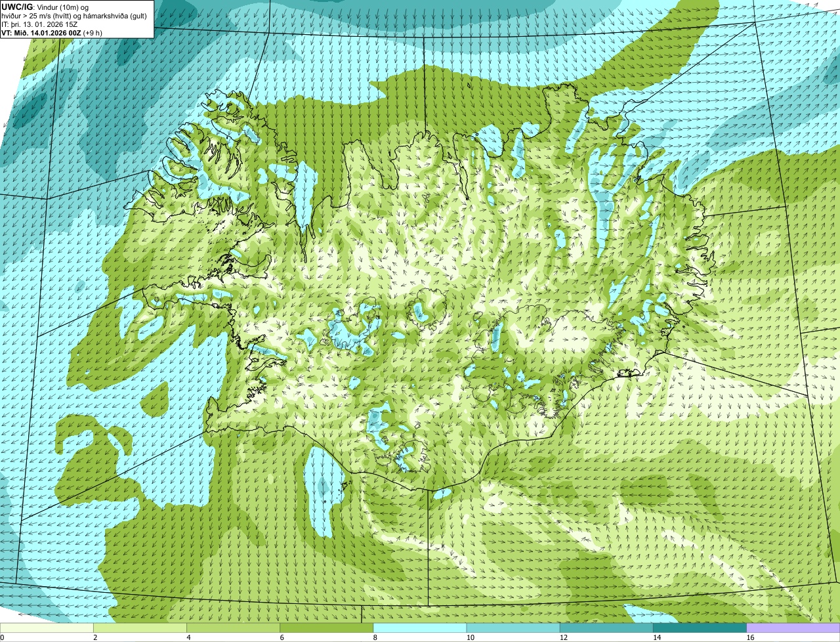Click the 8–10 m/s light cyan legend swatch

[x=420, y=628]
